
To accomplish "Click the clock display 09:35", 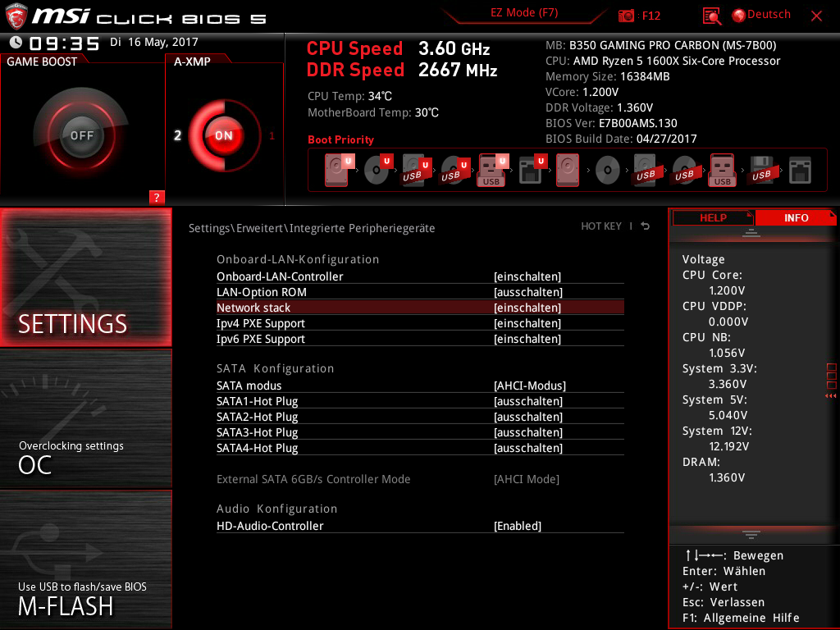I will coord(64,43).
